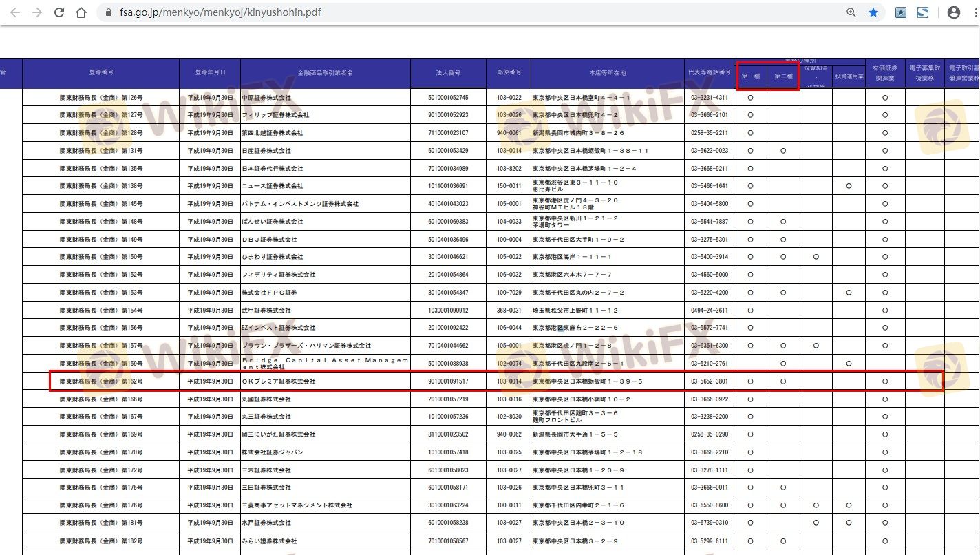
Task: Click the 第二種 column header
Action: pos(783,76)
